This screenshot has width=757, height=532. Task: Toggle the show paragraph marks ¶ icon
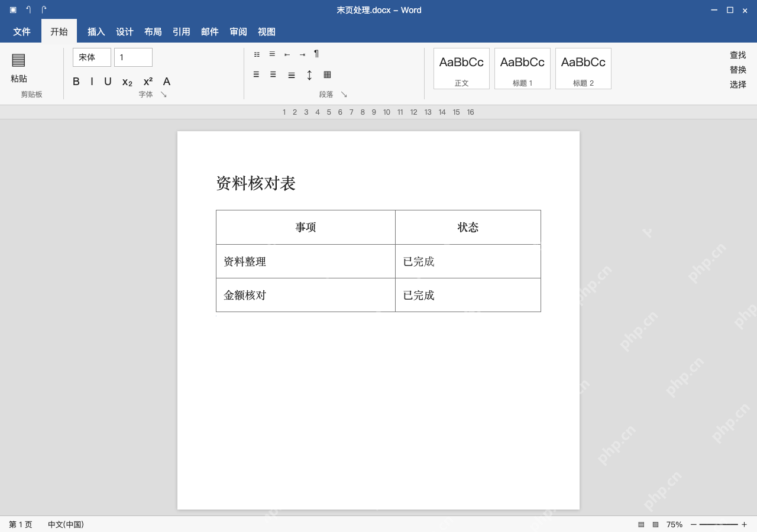coord(316,54)
